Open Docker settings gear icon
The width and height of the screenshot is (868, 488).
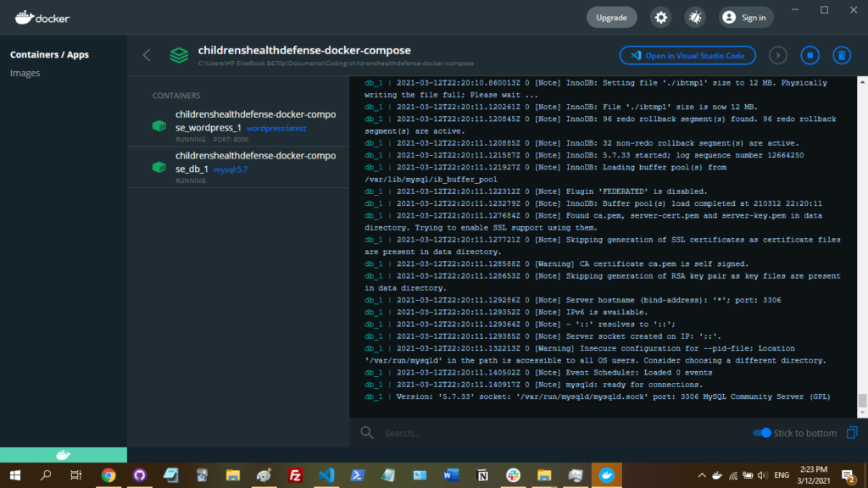click(659, 17)
